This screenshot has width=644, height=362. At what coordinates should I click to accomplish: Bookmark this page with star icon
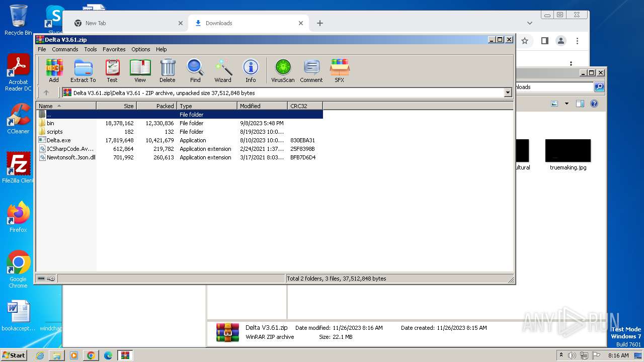click(x=525, y=41)
